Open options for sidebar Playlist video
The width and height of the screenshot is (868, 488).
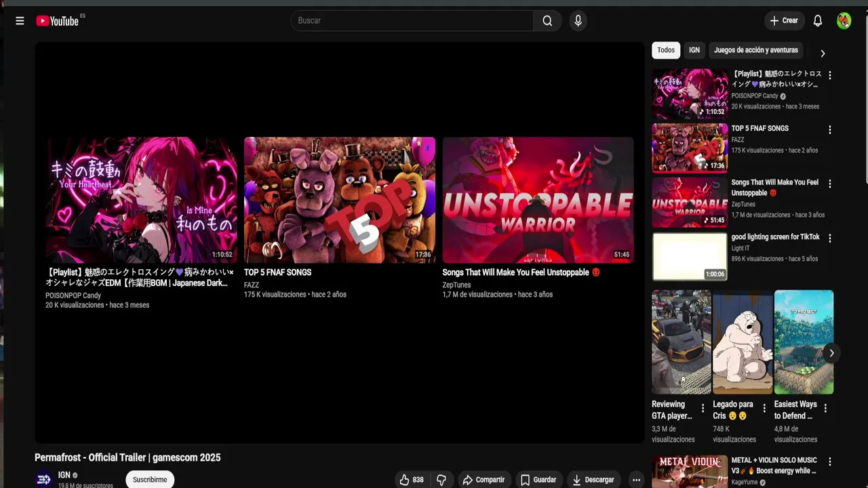tap(829, 75)
